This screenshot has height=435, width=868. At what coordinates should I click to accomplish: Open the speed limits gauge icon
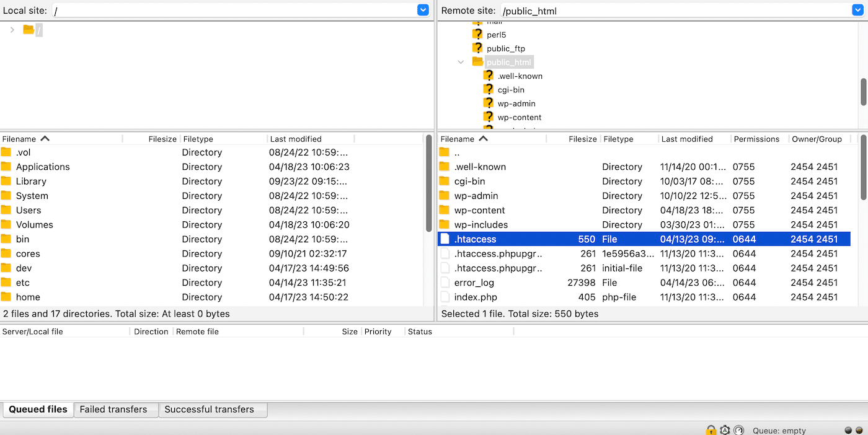[738, 429]
